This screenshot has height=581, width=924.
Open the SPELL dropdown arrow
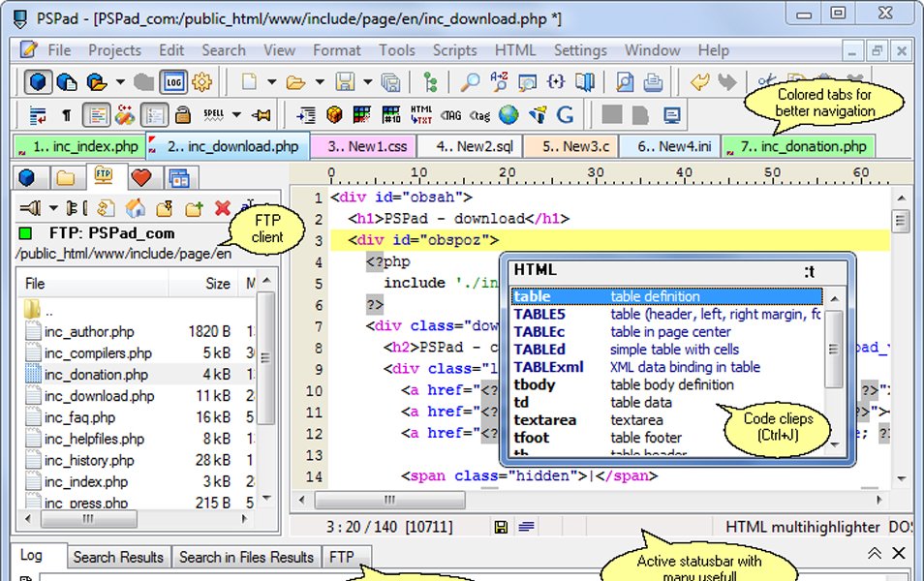[x=237, y=115]
